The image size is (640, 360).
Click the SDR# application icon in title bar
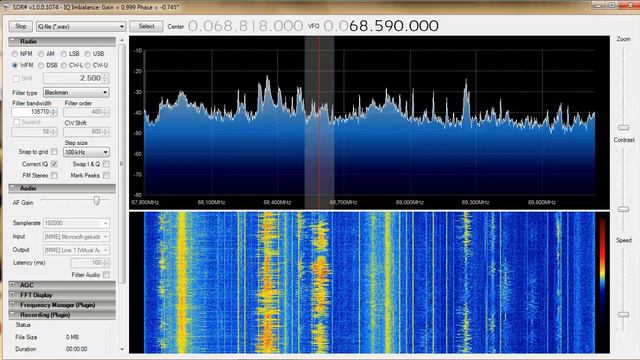tap(6, 7)
